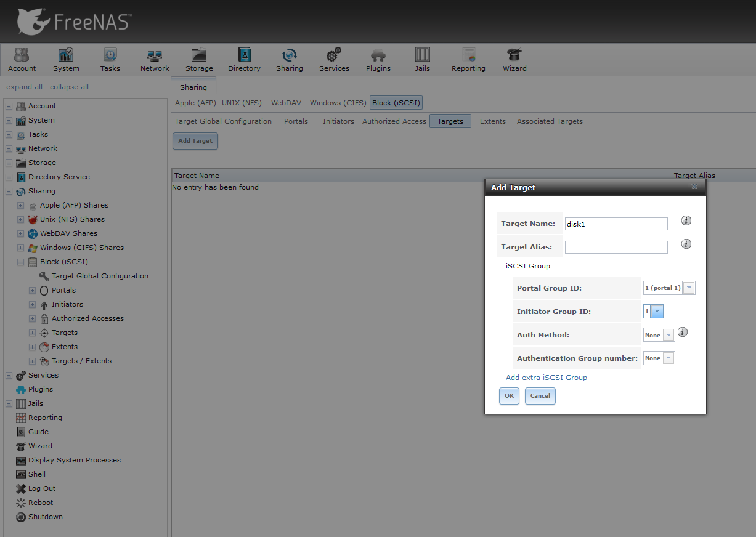756x537 pixels.
Task: Open the Services toolbar icon
Action: click(x=334, y=60)
